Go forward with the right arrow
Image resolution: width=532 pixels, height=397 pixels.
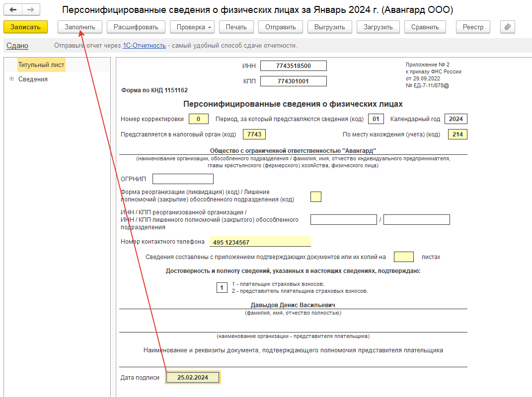pos(31,9)
